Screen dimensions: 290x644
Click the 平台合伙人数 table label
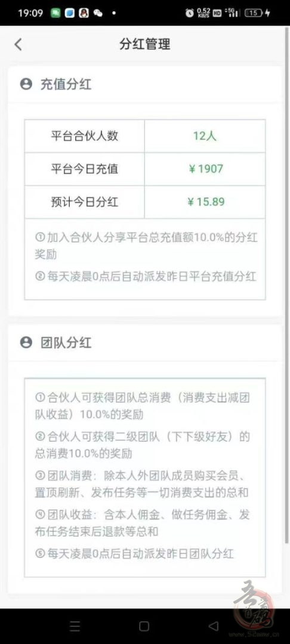pyautogui.click(x=85, y=136)
